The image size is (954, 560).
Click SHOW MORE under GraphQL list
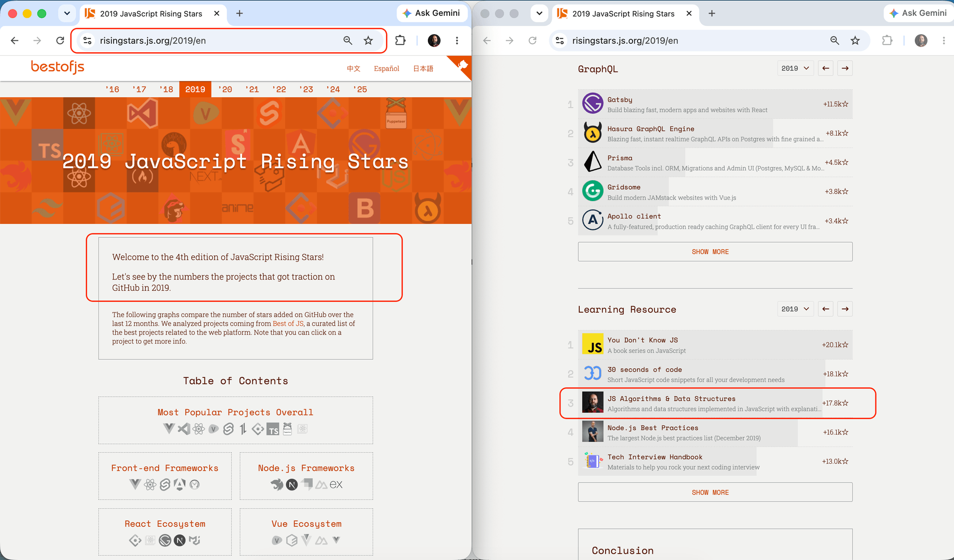click(x=715, y=252)
